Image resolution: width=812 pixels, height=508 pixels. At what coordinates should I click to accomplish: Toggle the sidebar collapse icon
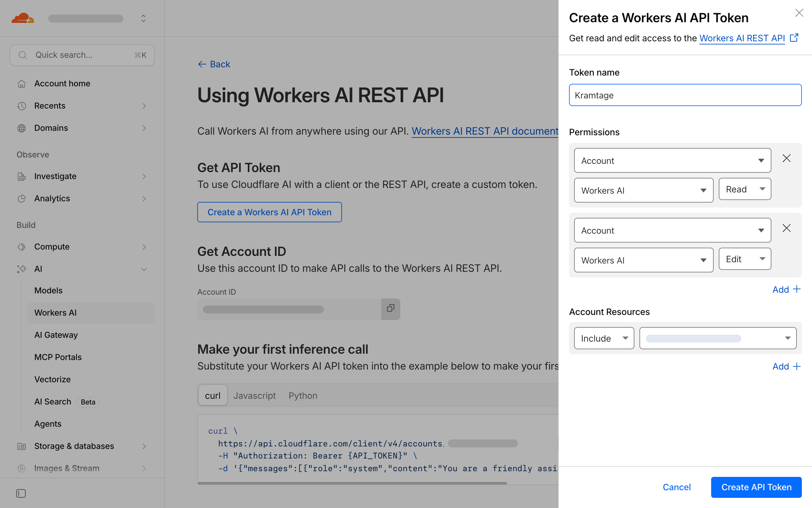[21, 493]
